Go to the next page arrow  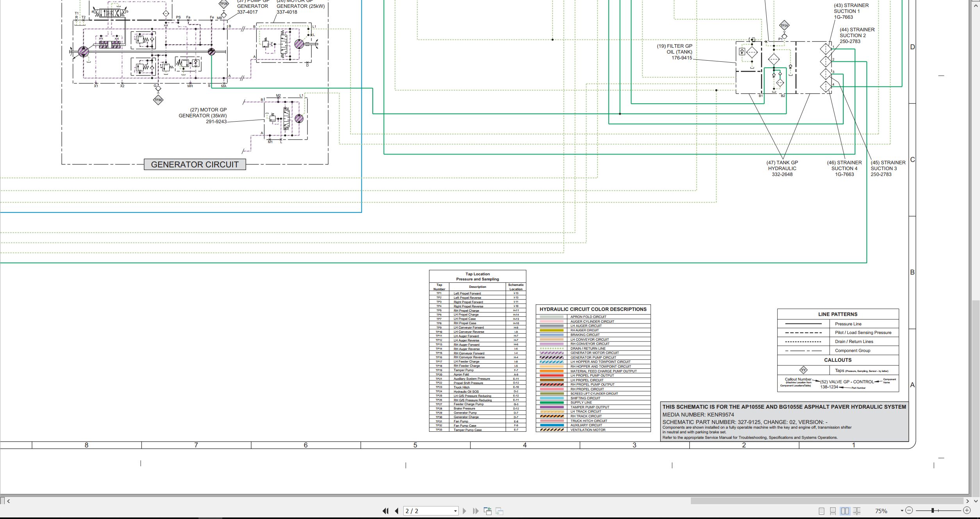(x=464, y=511)
